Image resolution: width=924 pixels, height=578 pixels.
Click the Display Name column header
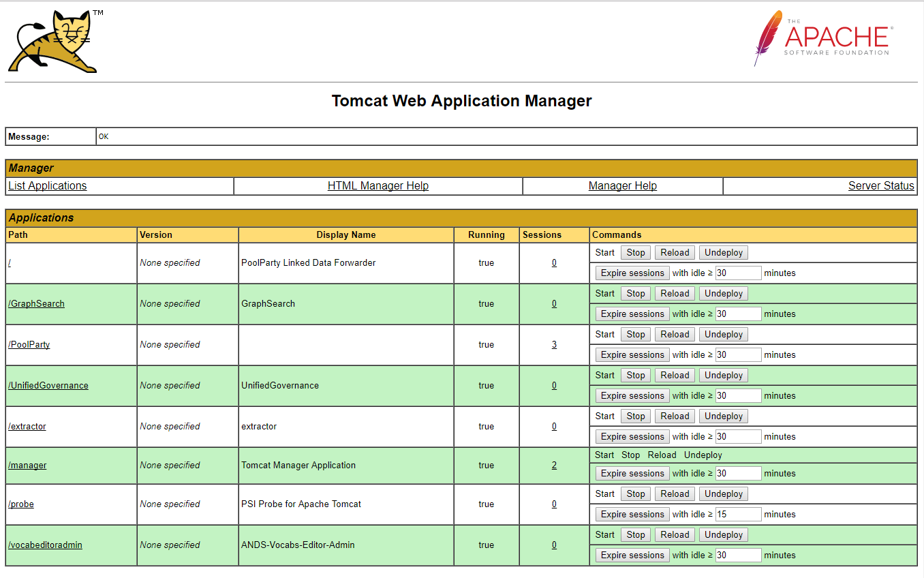click(346, 234)
